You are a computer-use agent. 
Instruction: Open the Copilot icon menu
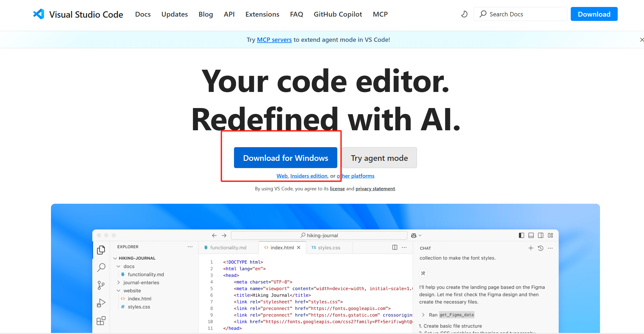point(416,235)
